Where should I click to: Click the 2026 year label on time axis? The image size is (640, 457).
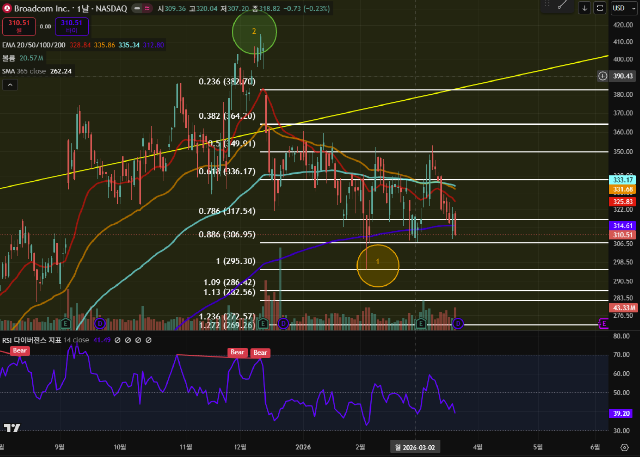(x=302, y=447)
